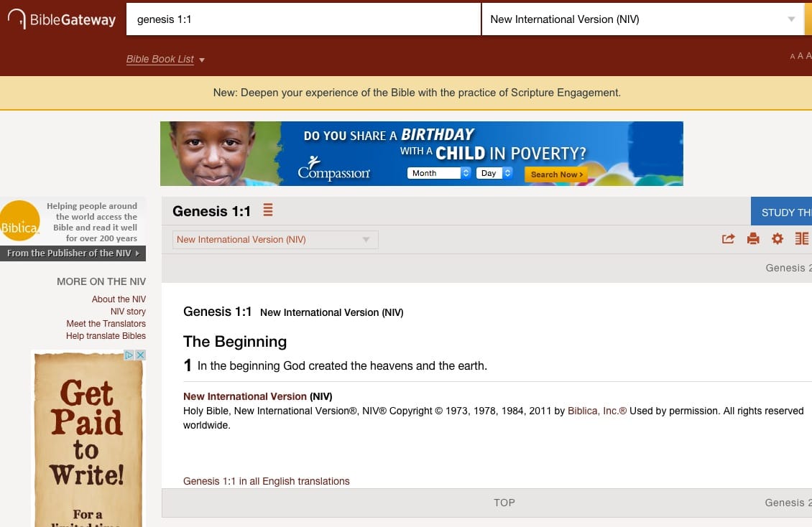Open the Bible Book List menu
Viewport: 812px width, 527px height.
coord(160,60)
